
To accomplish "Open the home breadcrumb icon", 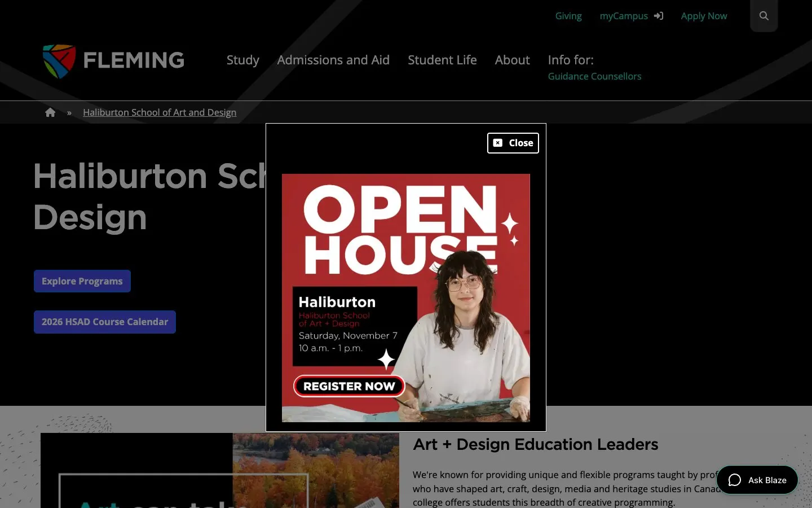I will (x=50, y=112).
